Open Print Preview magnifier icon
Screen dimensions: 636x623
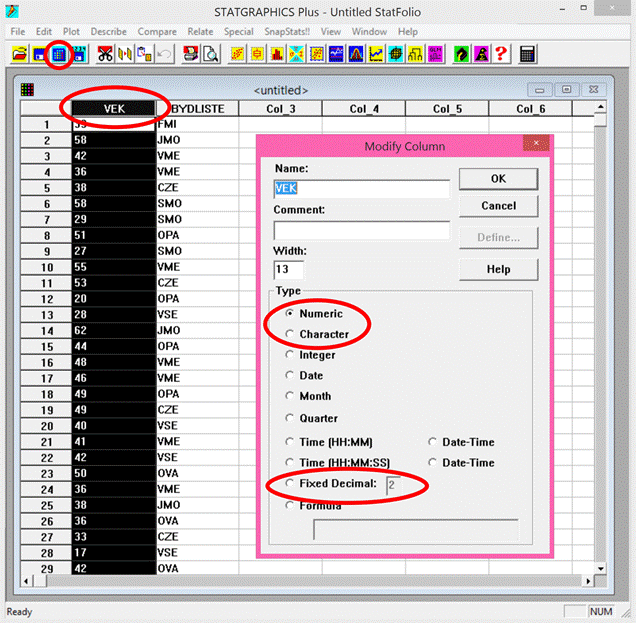point(211,54)
